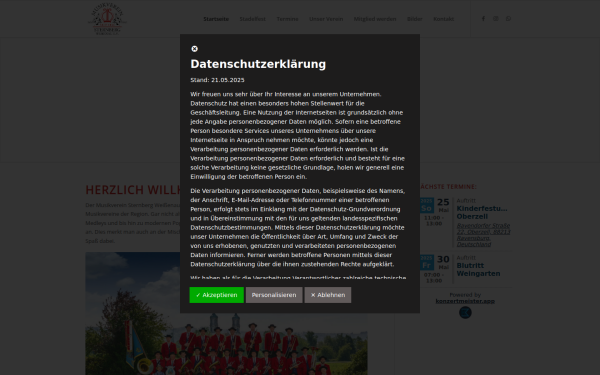The height and width of the screenshot is (375, 600).
Task: Click the time 07:00 - 13:00
Action: point(434,277)
